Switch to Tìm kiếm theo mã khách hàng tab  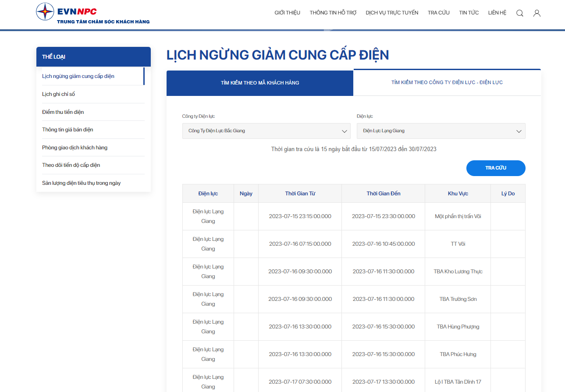point(260,83)
